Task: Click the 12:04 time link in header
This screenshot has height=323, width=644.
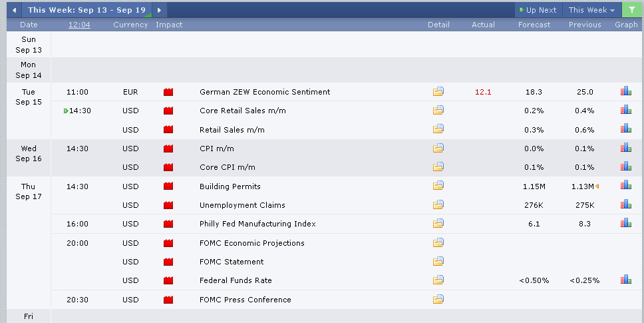Action: click(x=79, y=25)
